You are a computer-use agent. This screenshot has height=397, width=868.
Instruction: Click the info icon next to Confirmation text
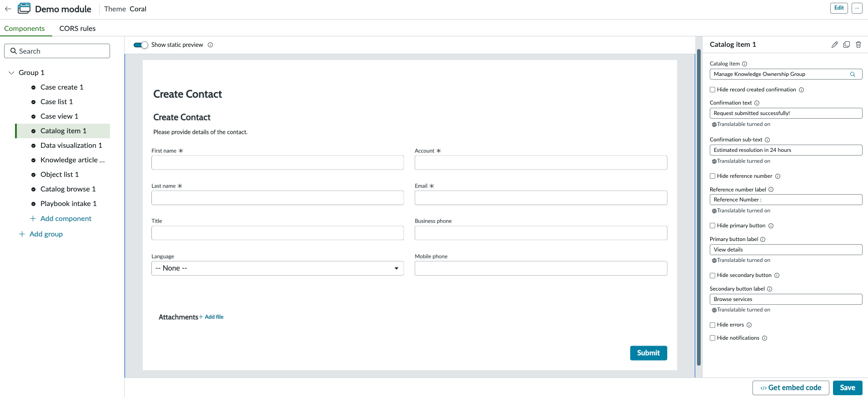(x=757, y=103)
